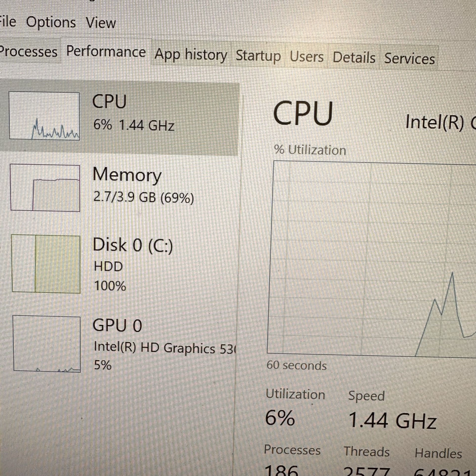
Task: Open the Options menu
Action: tap(51, 23)
